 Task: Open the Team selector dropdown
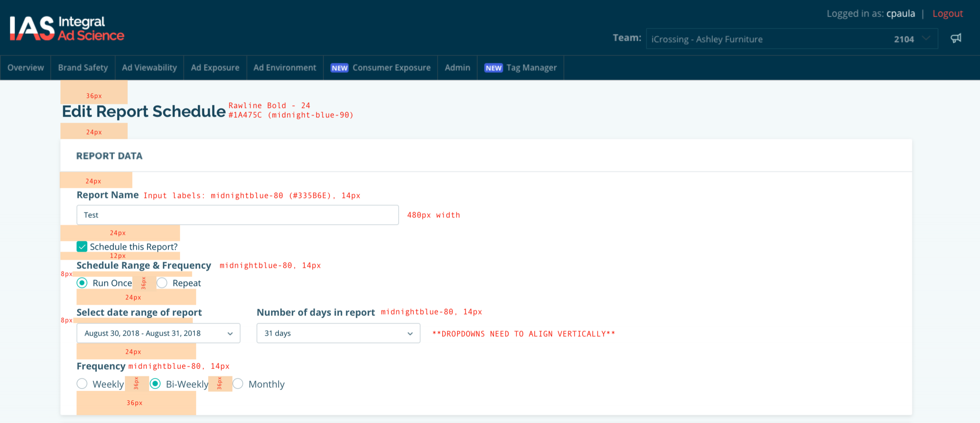(x=792, y=39)
